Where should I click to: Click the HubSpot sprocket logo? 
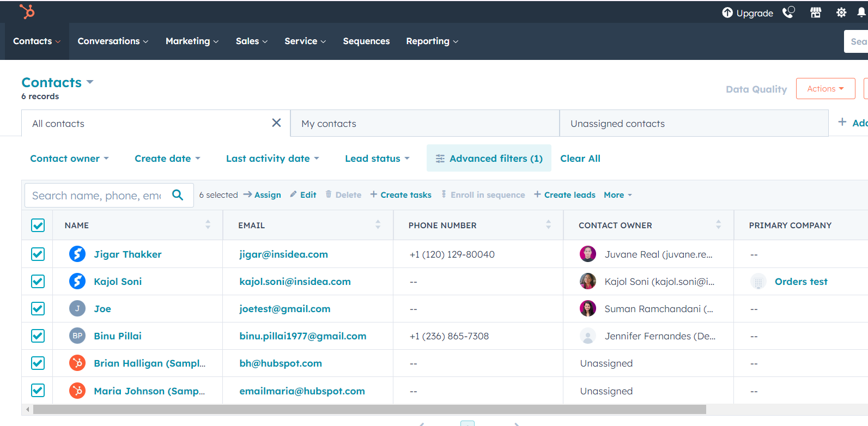click(27, 11)
